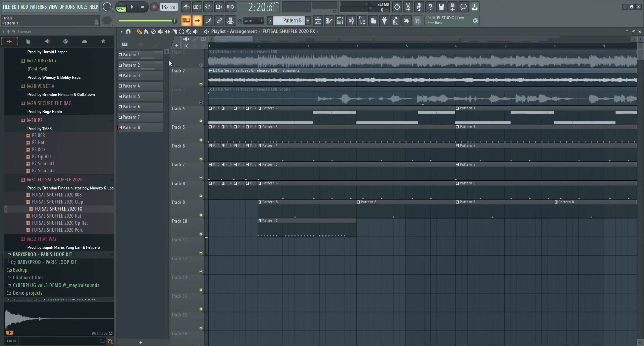This screenshot has width=644, height=346.
Task: Toggle the link icon in toolbar
Action: [x=219, y=21]
